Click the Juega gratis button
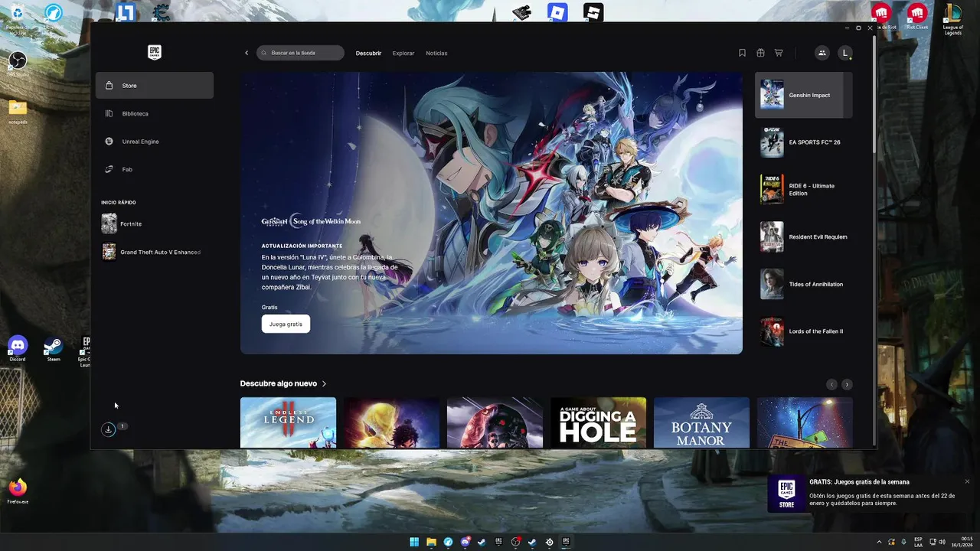The width and height of the screenshot is (980, 551). (x=286, y=324)
